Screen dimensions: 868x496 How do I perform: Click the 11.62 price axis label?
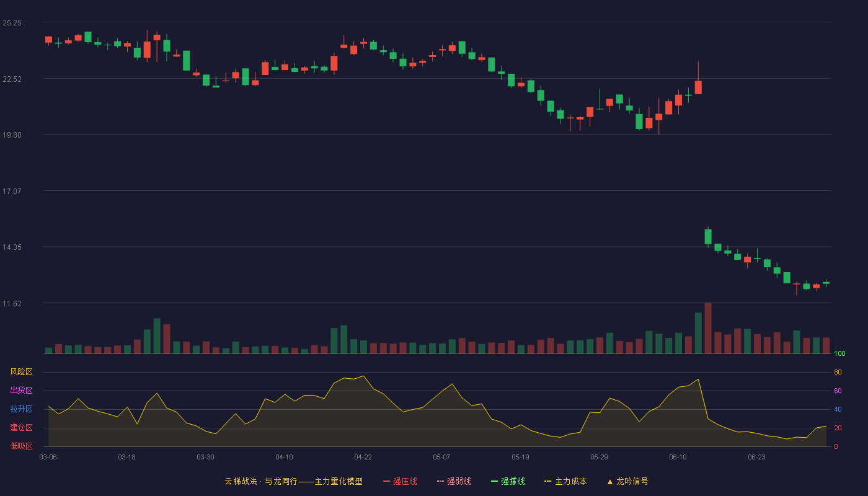(x=12, y=303)
